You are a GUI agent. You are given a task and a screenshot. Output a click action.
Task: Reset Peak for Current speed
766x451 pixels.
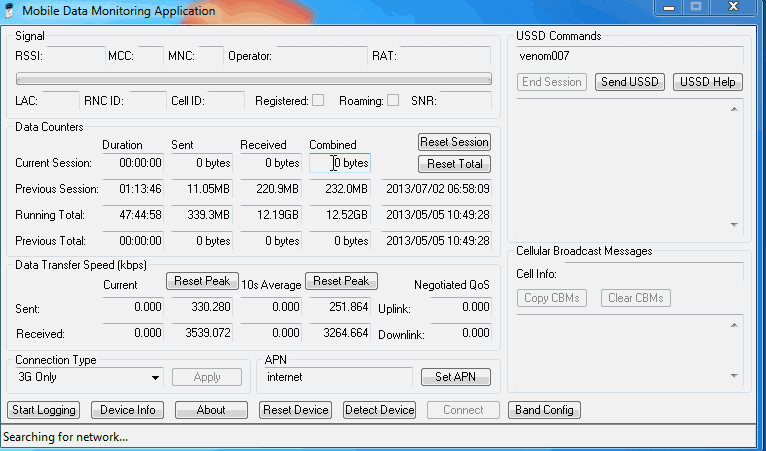click(202, 281)
